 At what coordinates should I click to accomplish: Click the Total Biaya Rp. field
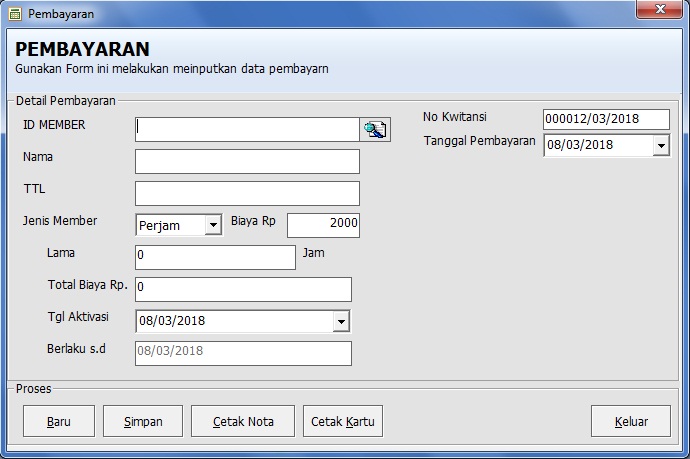pyautogui.click(x=243, y=289)
